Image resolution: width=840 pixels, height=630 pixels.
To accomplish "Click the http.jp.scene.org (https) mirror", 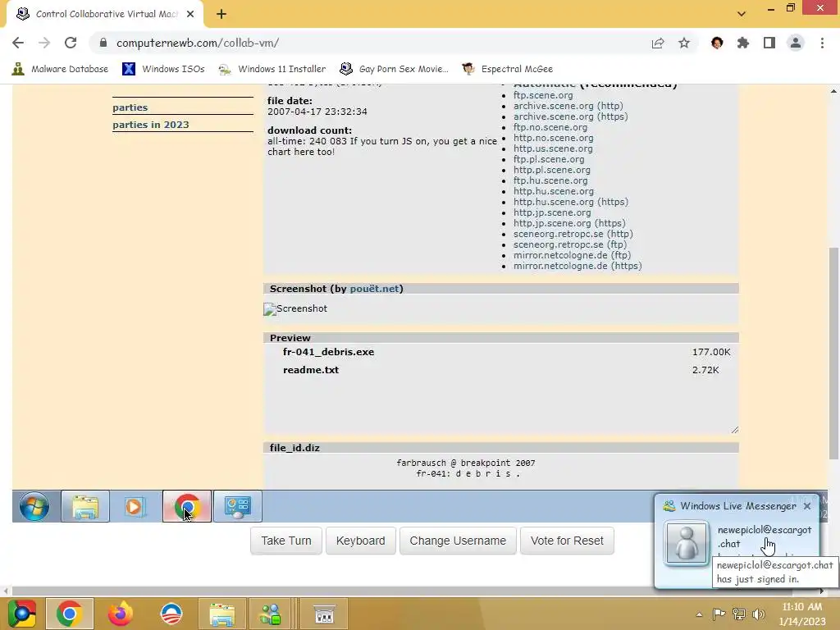I will click(x=569, y=223).
